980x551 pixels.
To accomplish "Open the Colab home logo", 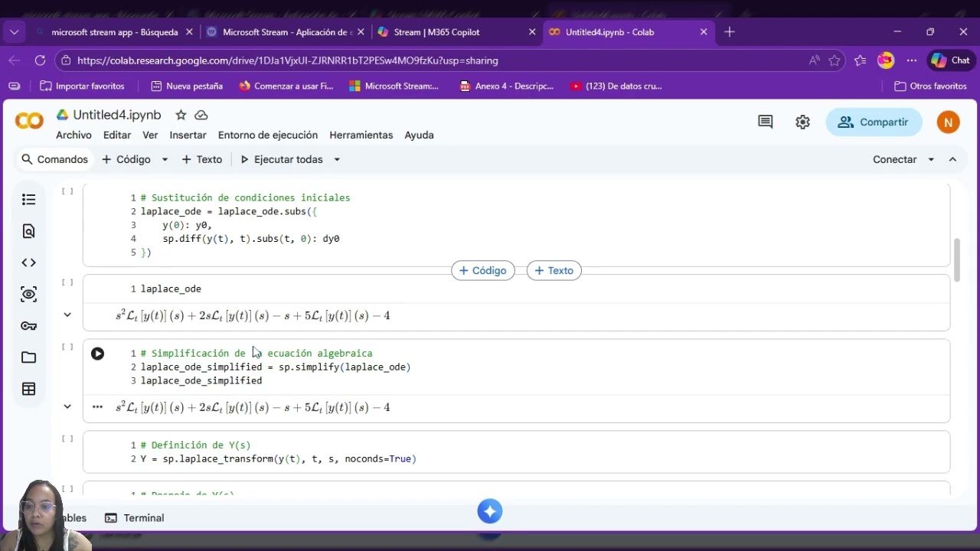I will 29,121.
